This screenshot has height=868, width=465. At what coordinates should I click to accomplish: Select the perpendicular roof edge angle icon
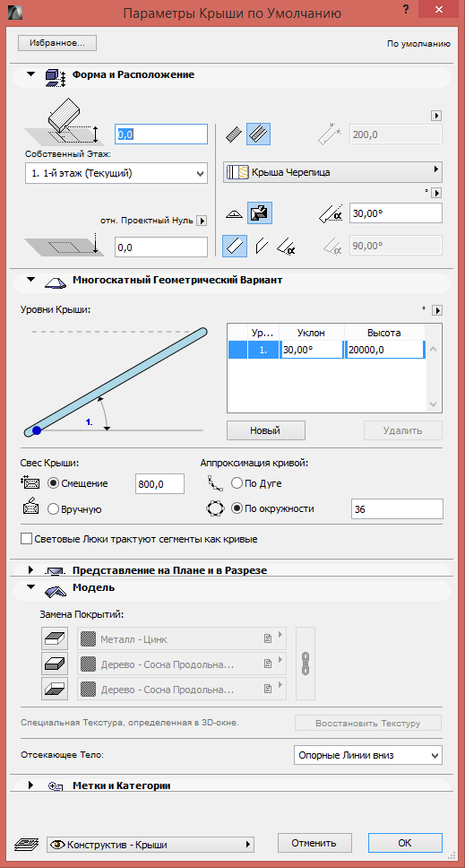(x=235, y=246)
